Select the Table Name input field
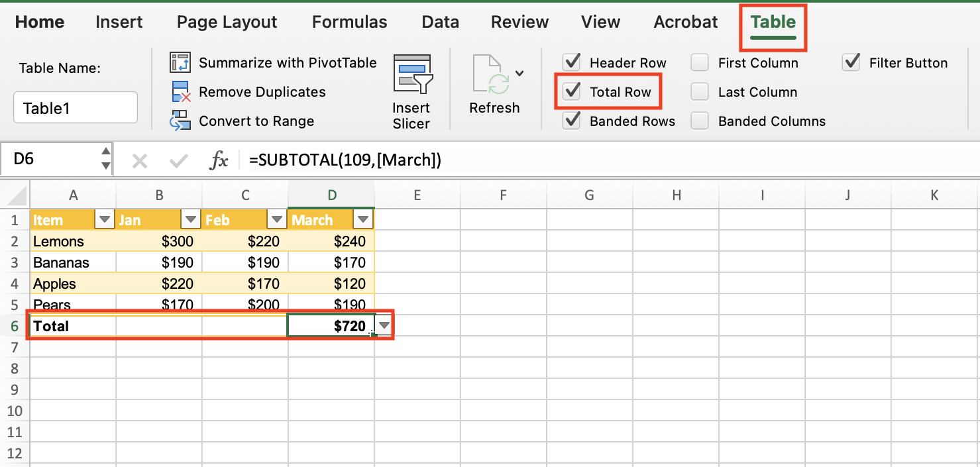 [75, 107]
